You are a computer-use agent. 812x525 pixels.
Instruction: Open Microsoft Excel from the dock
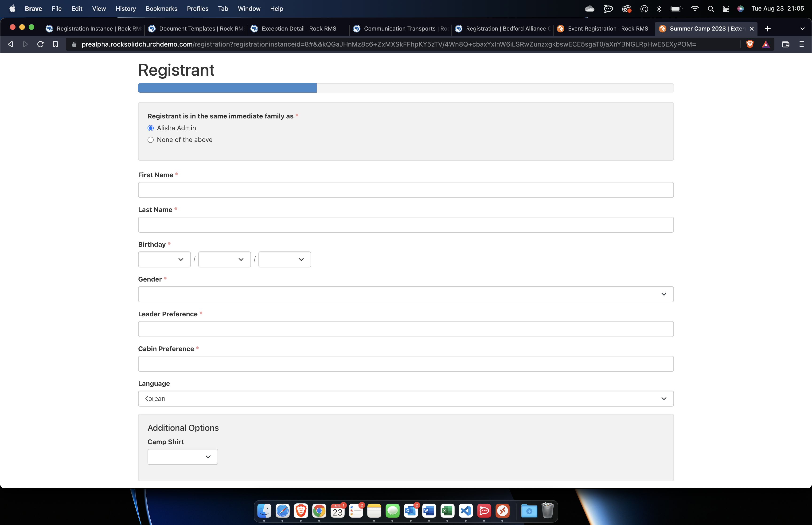point(447,511)
